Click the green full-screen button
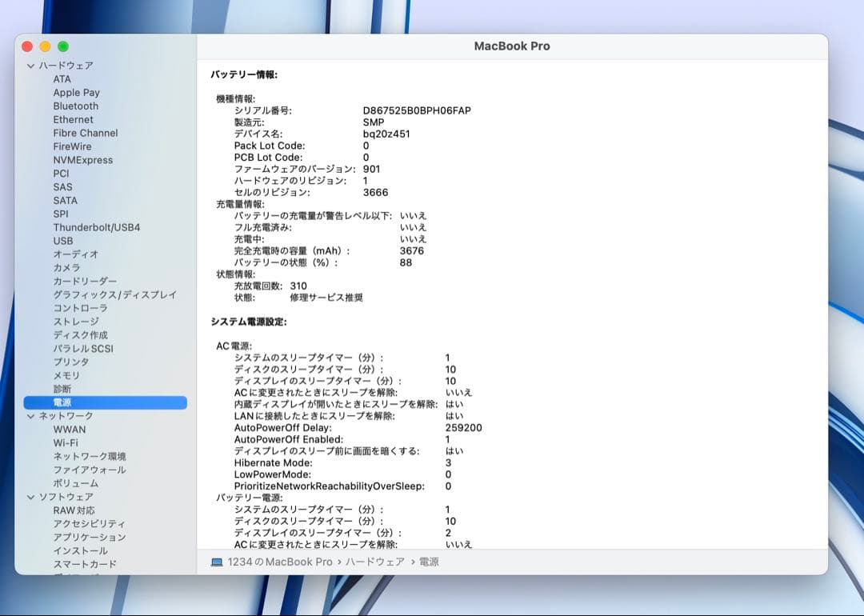 pyautogui.click(x=62, y=46)
